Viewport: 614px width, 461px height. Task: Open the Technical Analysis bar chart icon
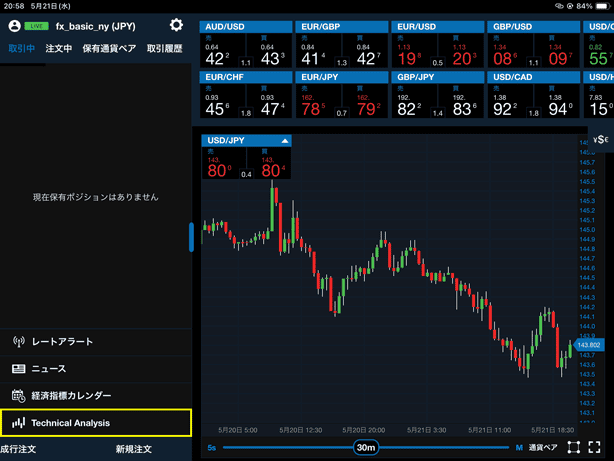[18, 423]
